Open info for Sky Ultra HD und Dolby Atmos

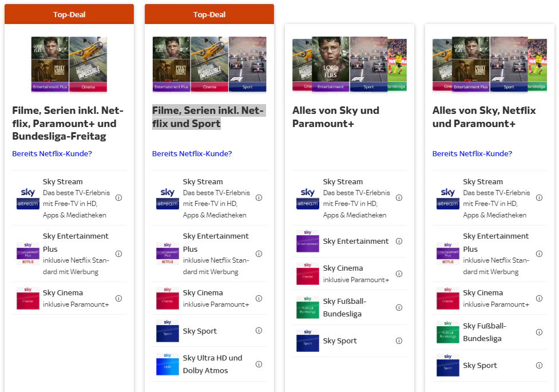(x=259, y=364)
